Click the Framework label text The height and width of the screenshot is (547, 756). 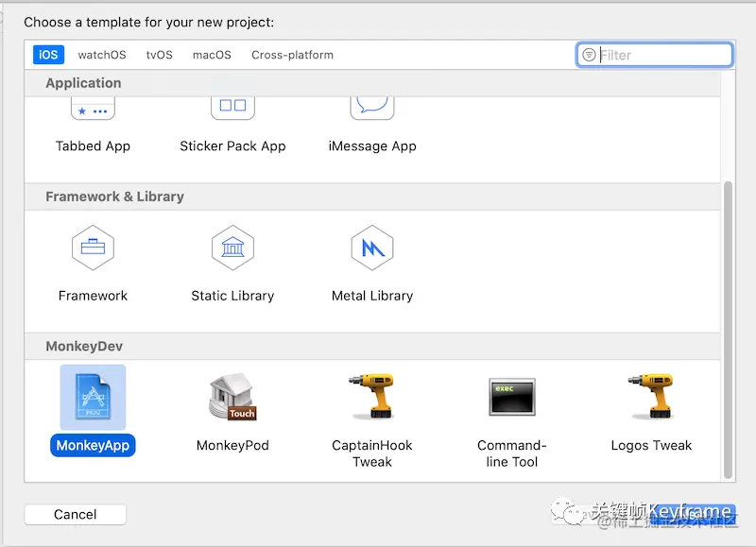(93, 296)
